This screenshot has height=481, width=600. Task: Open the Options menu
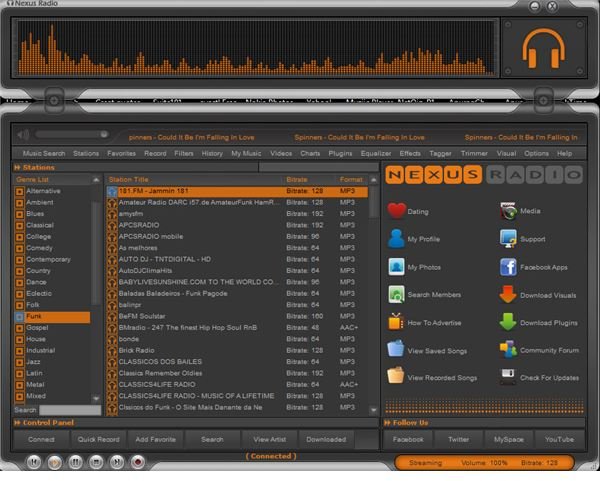coord(536,153)
